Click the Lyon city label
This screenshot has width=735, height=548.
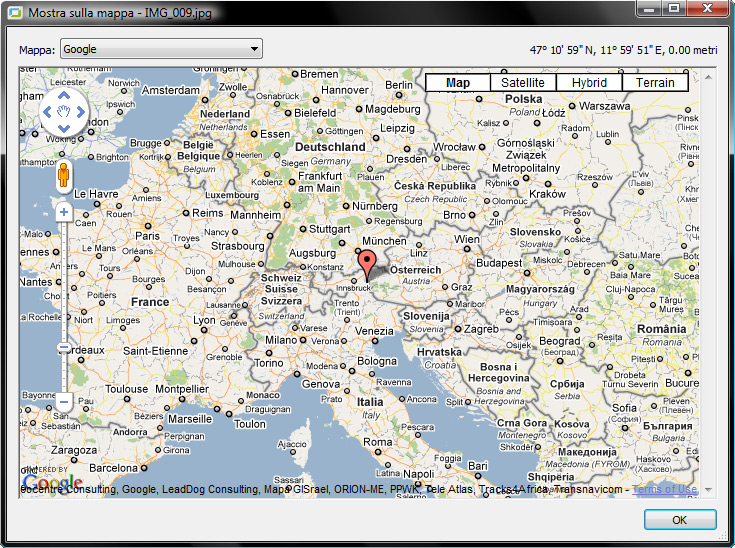(x=204, y=320)
